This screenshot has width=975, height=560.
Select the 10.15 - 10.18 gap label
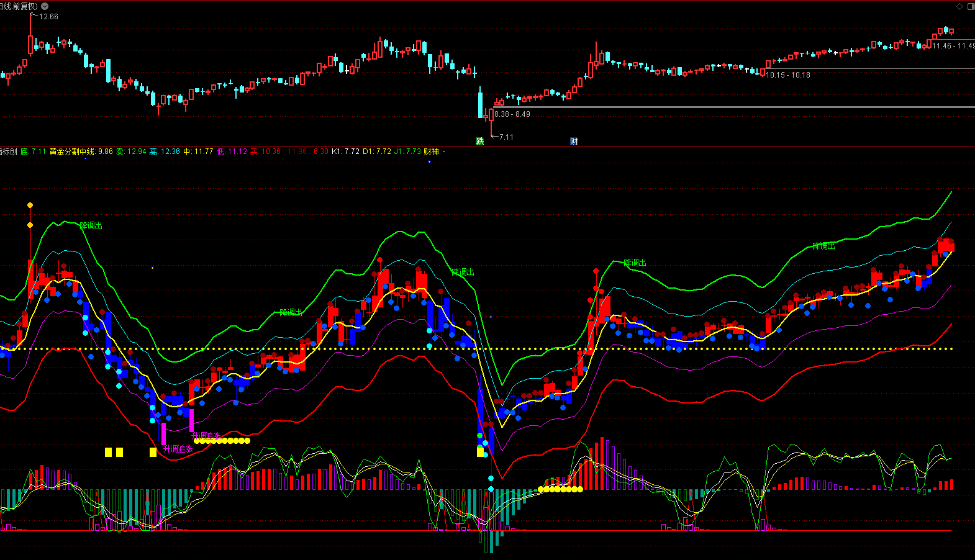(x=788, y=75)
